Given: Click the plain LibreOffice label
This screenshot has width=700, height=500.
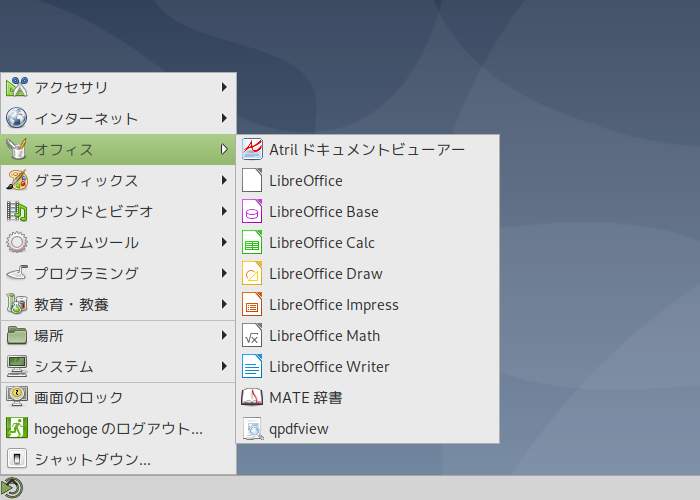Looking at the screenshot, I should pos(306,180).
